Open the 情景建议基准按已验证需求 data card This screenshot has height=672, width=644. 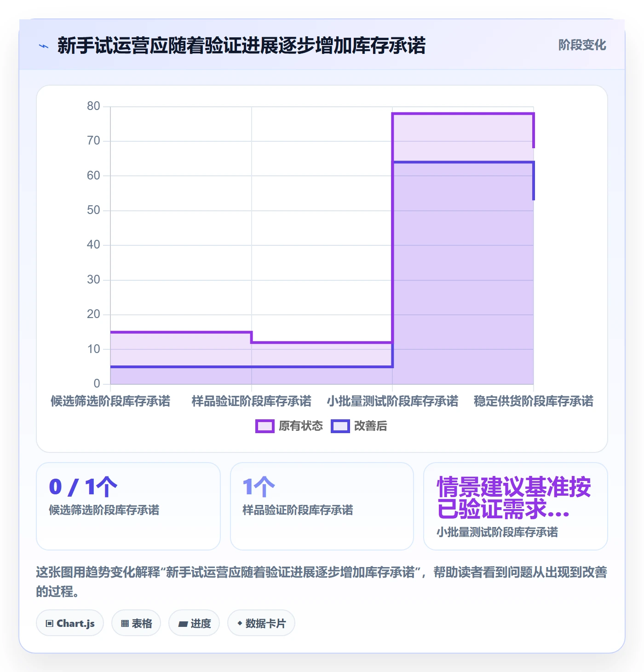click(x=516, y=506)
